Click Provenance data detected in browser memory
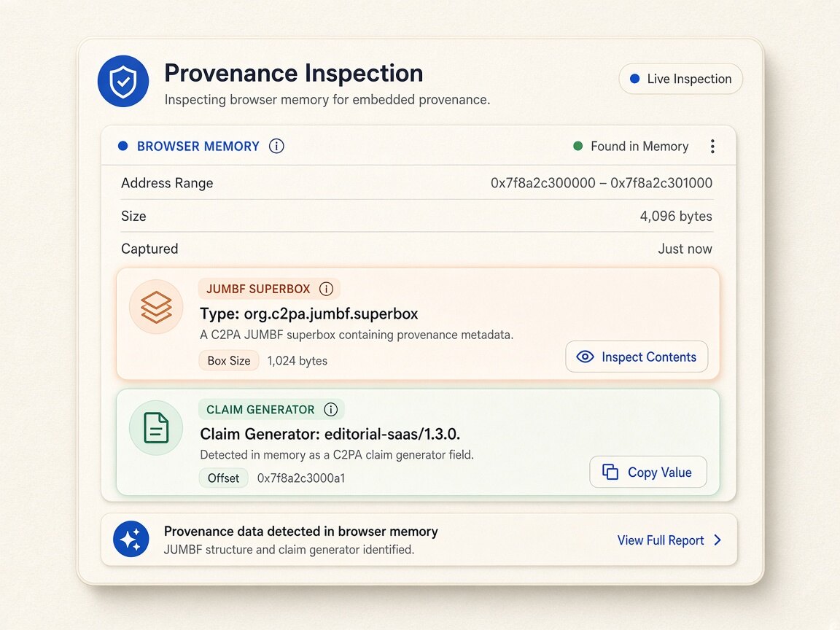The width and height of the screenshot is (840, 630). 301,531
